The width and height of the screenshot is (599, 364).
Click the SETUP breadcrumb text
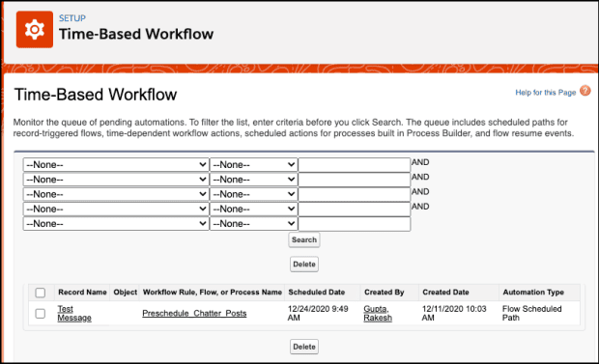[72, 18]
